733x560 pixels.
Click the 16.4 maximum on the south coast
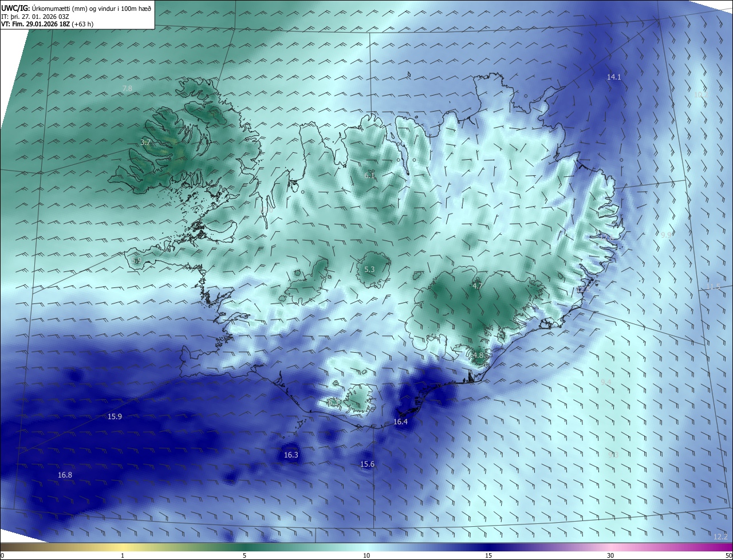click(400, 422)
